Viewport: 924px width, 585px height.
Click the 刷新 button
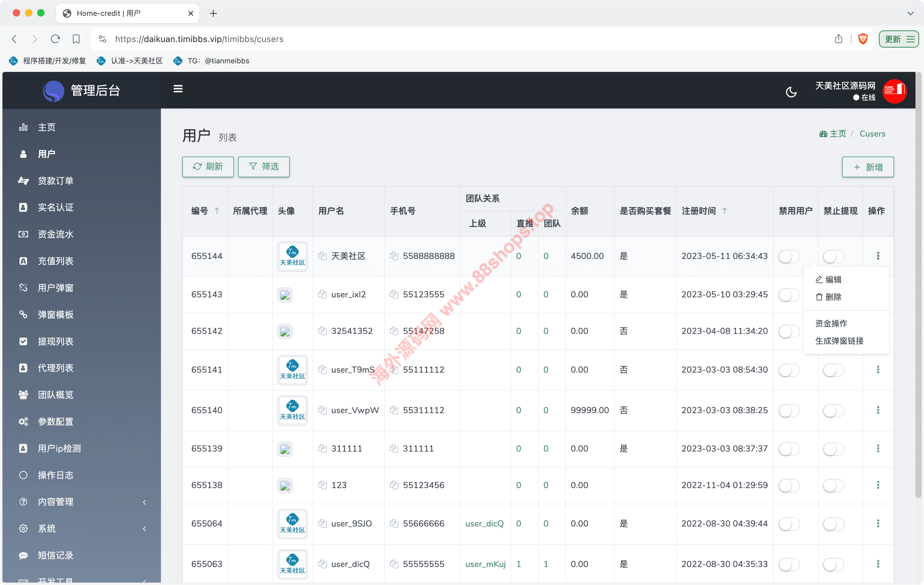point(208,166)
